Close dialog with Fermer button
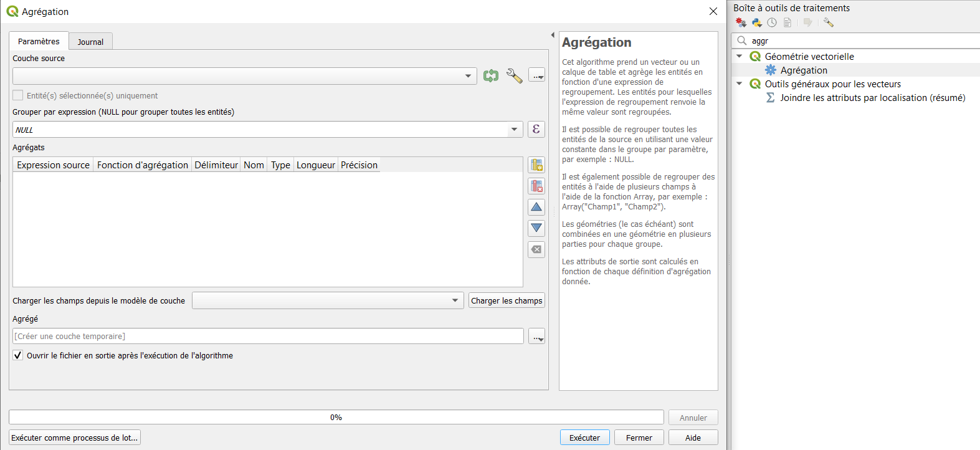The image size is (980, 450). tap(639, 438)
